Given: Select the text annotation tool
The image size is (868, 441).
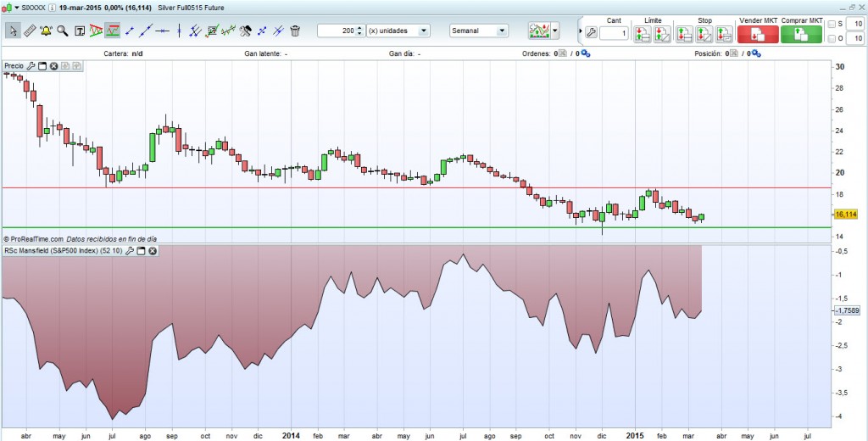Looking at the screenshot, I should point(79,31).
